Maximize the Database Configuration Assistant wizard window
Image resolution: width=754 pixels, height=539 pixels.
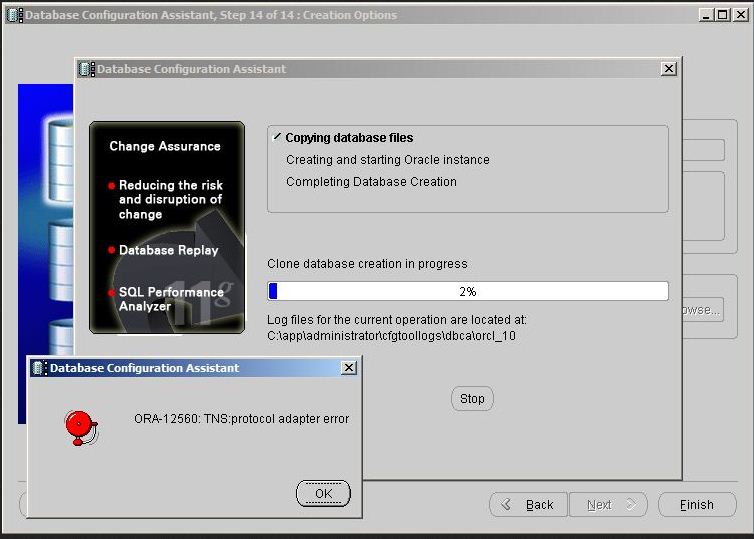[x=723, y=15]
